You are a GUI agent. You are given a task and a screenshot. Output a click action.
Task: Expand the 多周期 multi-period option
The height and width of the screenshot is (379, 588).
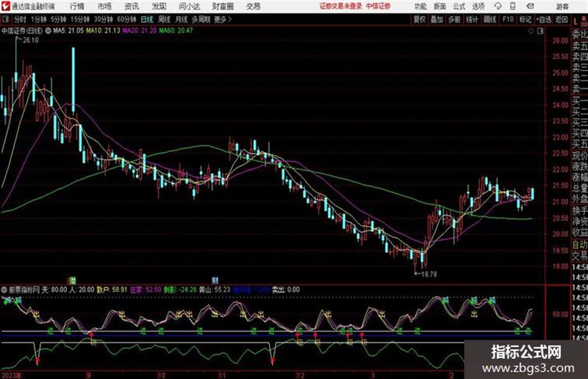[201, 19]
